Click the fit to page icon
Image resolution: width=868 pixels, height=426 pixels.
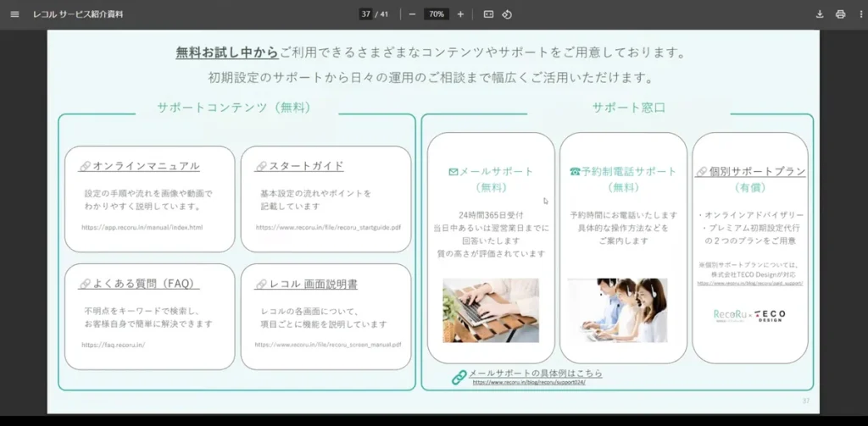point(488,14)
